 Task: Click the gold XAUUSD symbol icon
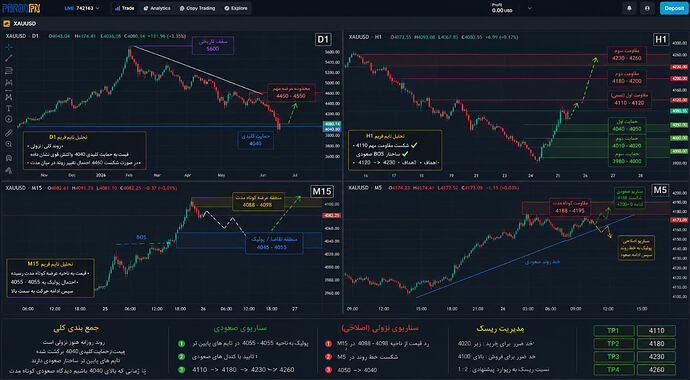pos(7,23)
